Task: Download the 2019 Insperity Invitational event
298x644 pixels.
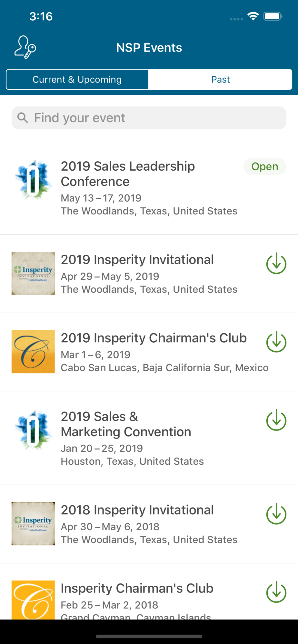Action: (x=276, y=264)
